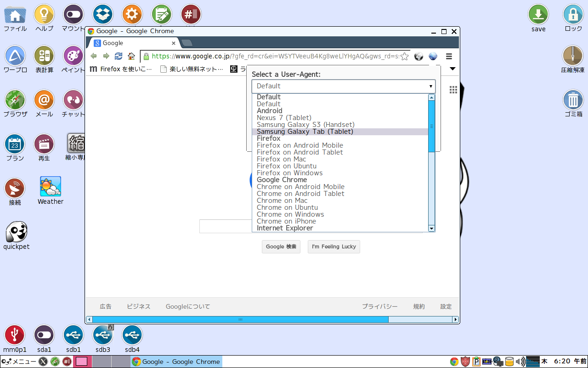
Task: Open the Google apps grid
Action: pyautogui.click(x=453, y=90)
